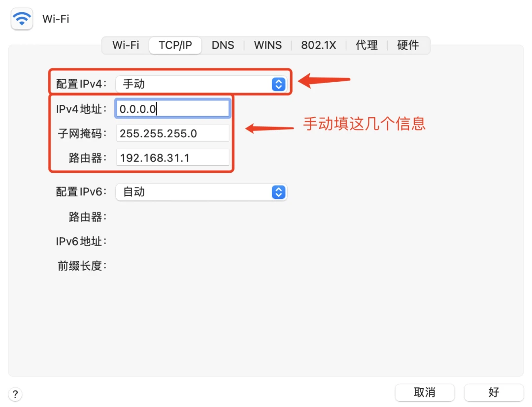532x407 pixels.
Task: Click the IPv4地址 field containing 0.0.0.0
Action: click(173, 109)
